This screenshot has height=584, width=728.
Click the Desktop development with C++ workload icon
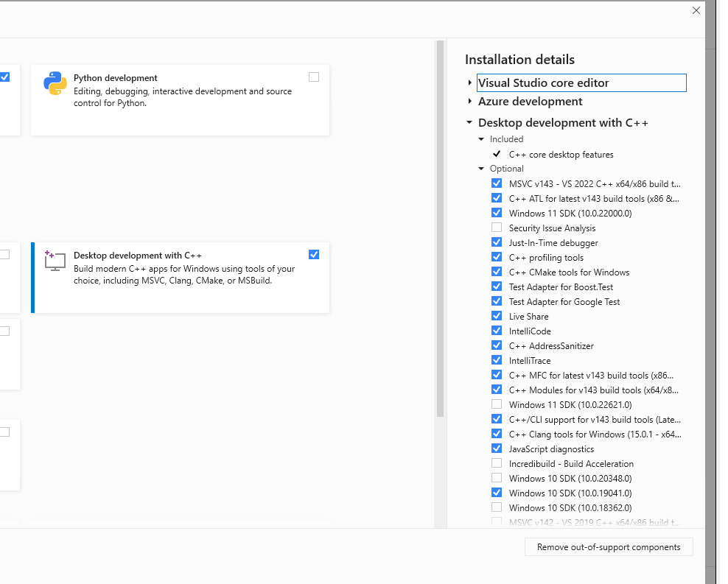click(x=55, y=261)
